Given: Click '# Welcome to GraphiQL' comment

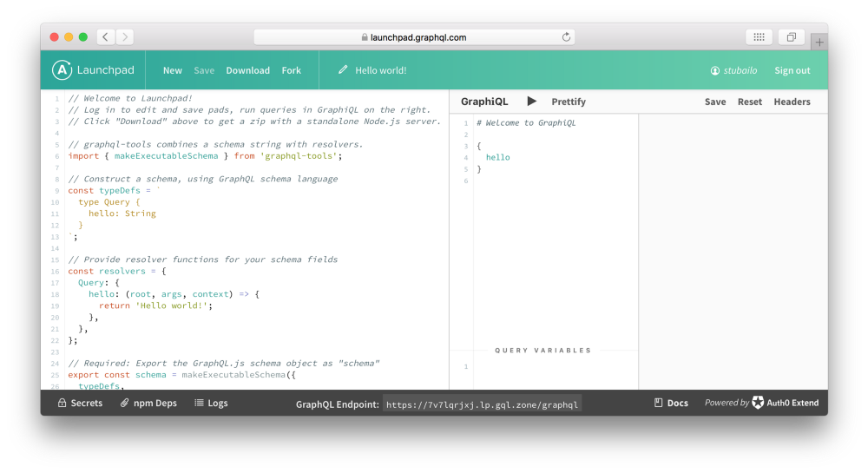Looking at the screenshot, I should [x=526, y=123].
